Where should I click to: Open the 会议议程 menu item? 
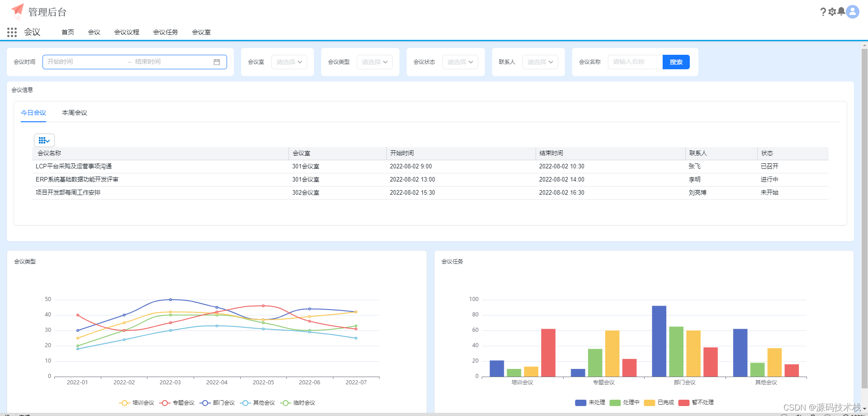tap(127, 32)
